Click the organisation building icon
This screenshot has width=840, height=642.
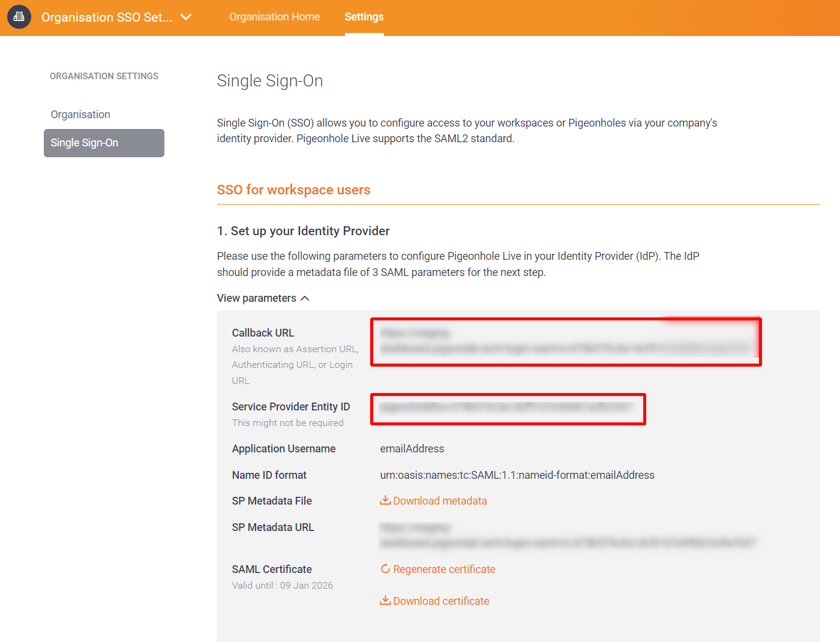coord(19,17)
